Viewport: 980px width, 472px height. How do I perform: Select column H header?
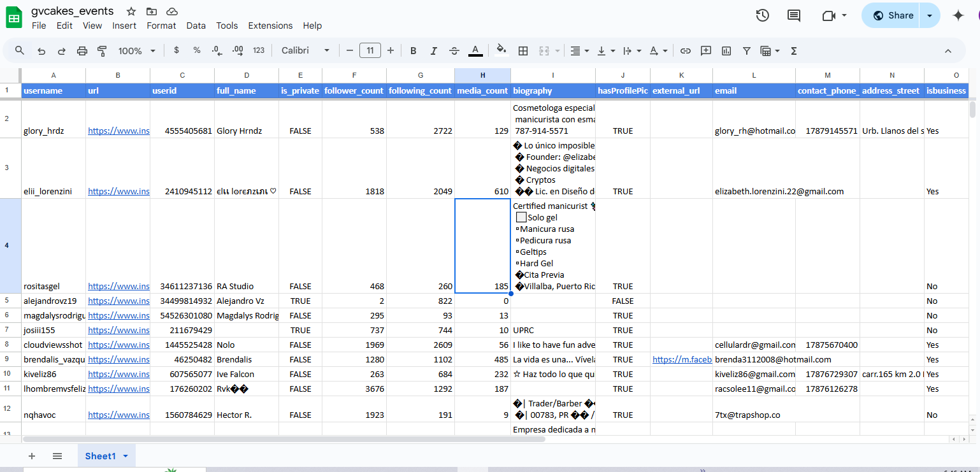(x=482, y=75)
